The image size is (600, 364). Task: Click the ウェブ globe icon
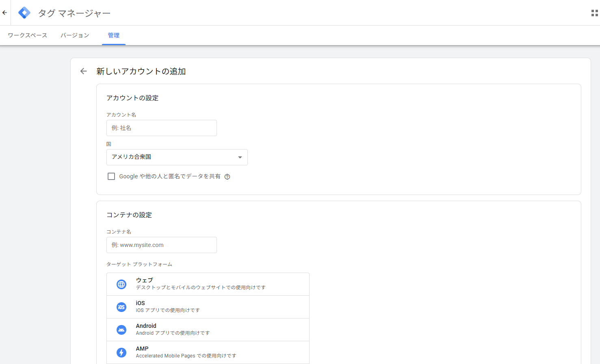tap(121, 284)
